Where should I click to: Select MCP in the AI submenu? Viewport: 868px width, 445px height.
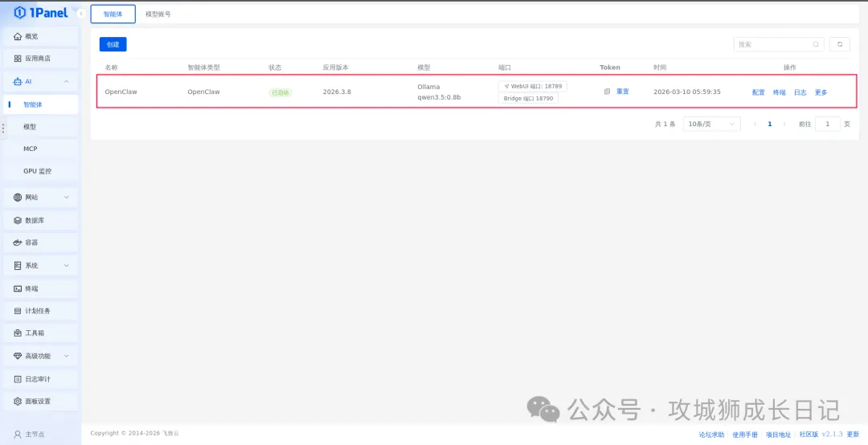point(31,149)
